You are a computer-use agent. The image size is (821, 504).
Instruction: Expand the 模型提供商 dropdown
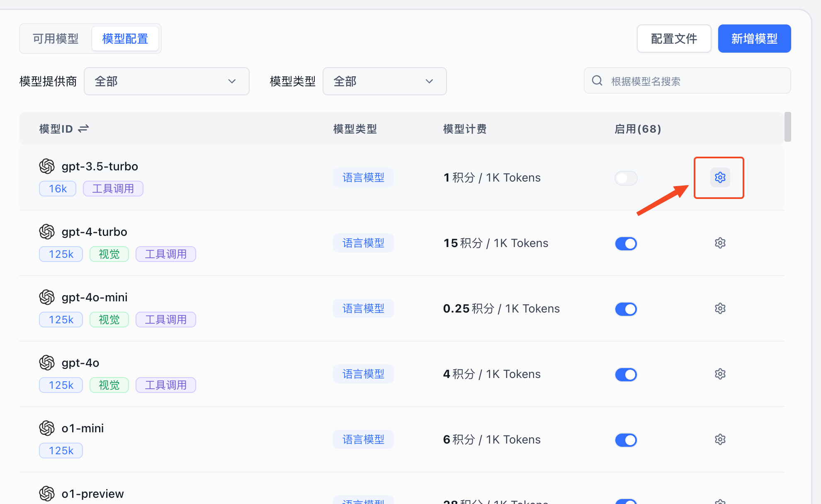[x=166, y=81]
